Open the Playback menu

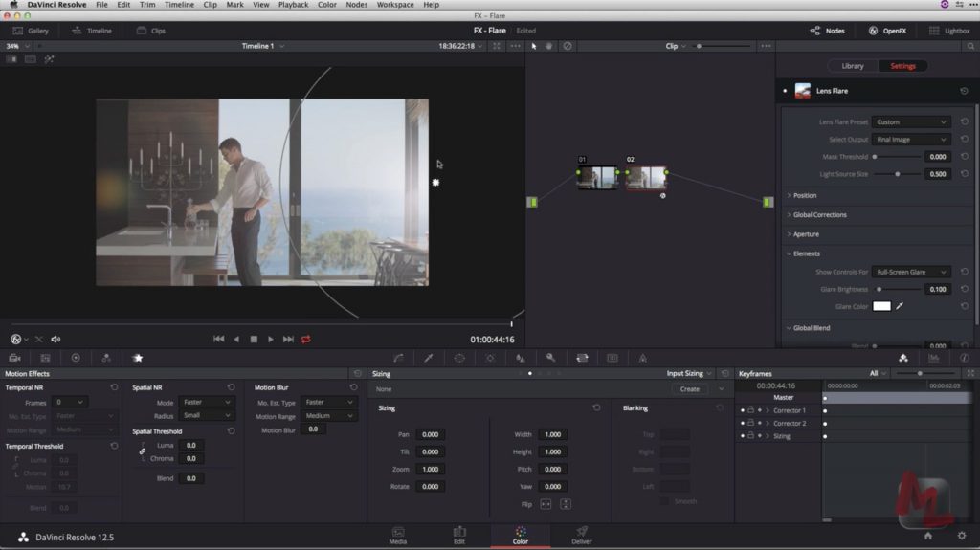click(x=293, y=5)
